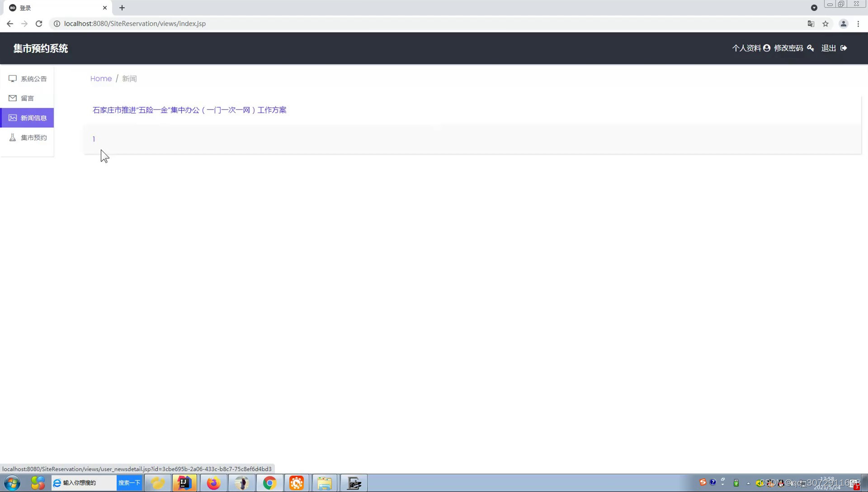
Task: Reload the page with the refresh icon
Action: 39,24
